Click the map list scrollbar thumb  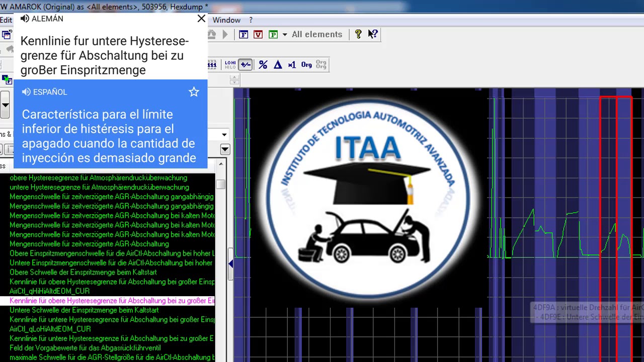click(220, 184)
